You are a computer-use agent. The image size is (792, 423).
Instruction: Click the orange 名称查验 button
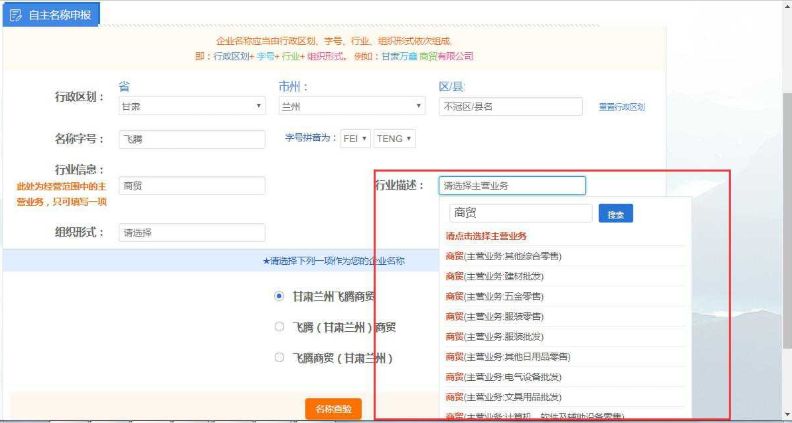333,409
